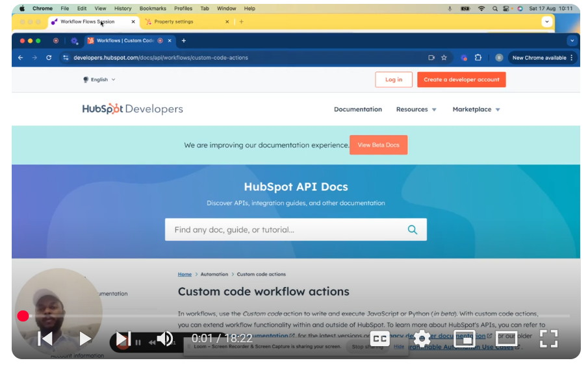
Task: Click View Beta Docs button
Action: click(378, 145)
